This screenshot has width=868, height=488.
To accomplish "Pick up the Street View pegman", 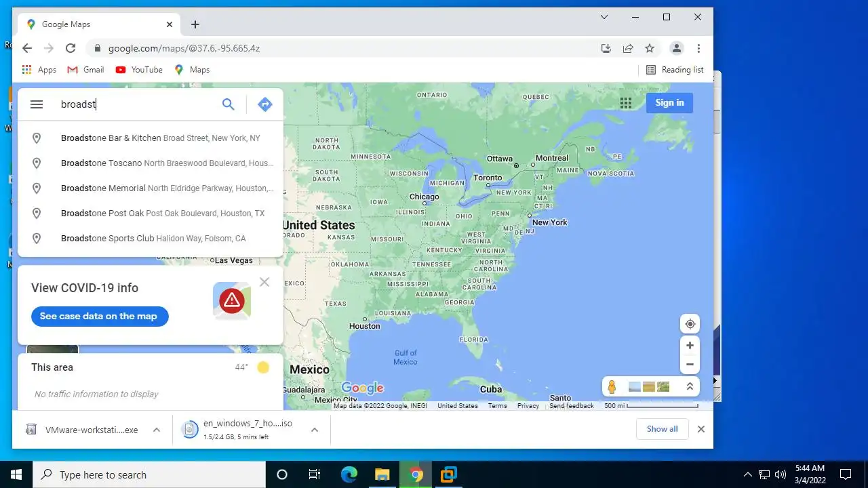I will (x=612, y=387).
